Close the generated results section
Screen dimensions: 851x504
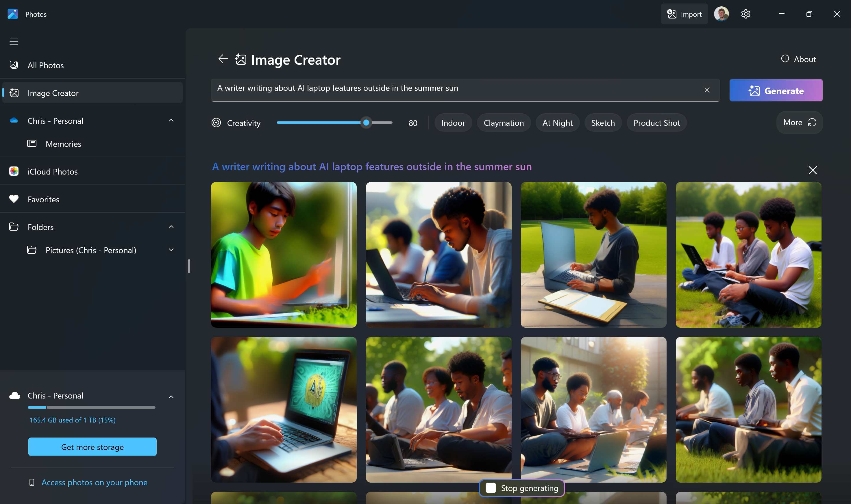(813, 170)
